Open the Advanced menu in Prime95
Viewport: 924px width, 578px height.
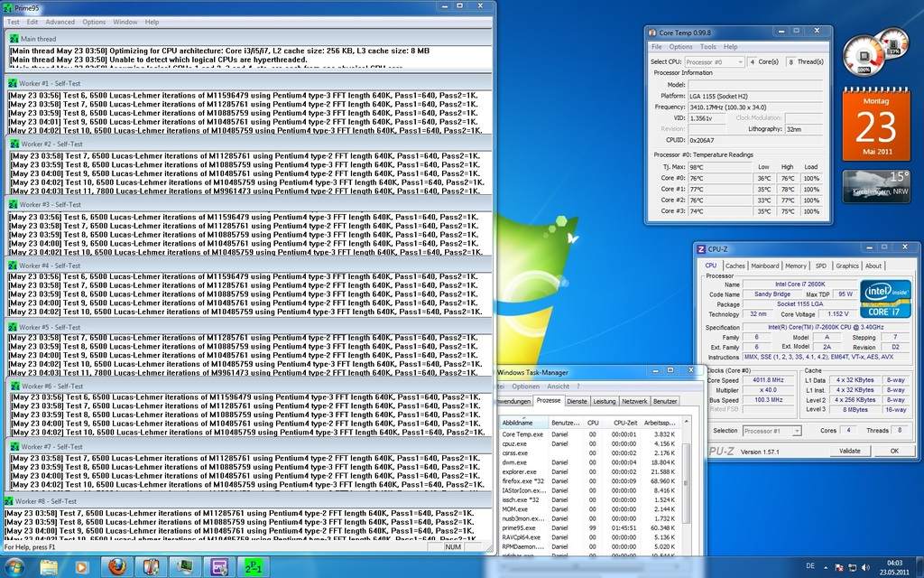tap(60, 22)
